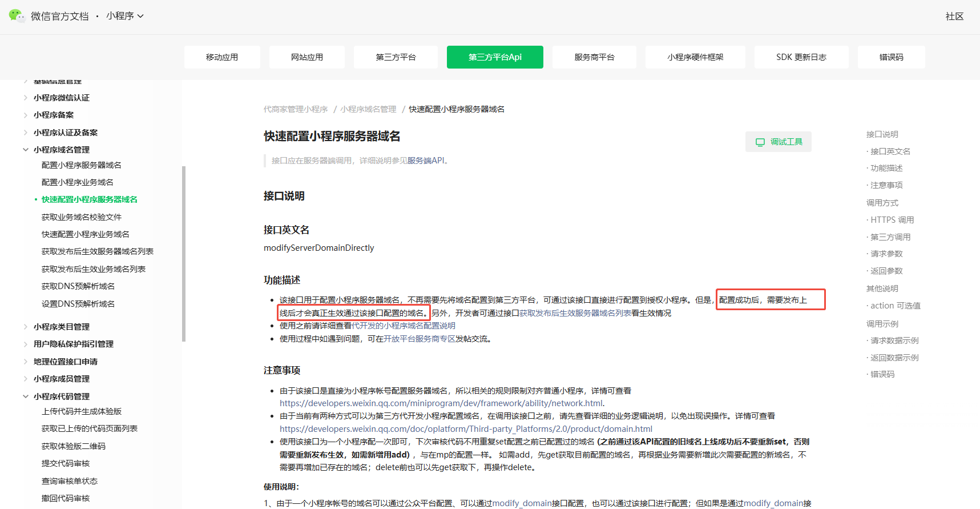Switch to 第三方平台 tab
Screen dimensions: 980x509
[396, 57]
